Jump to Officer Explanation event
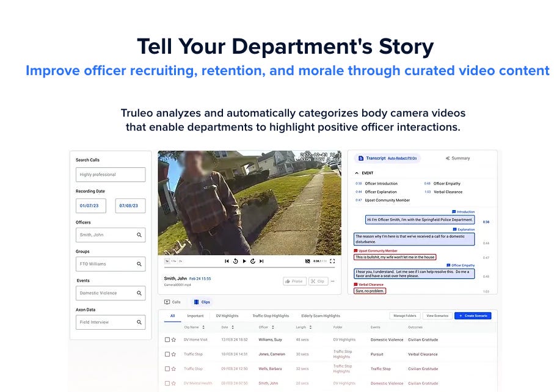This screenshot has width=554, height=392. 376,192
